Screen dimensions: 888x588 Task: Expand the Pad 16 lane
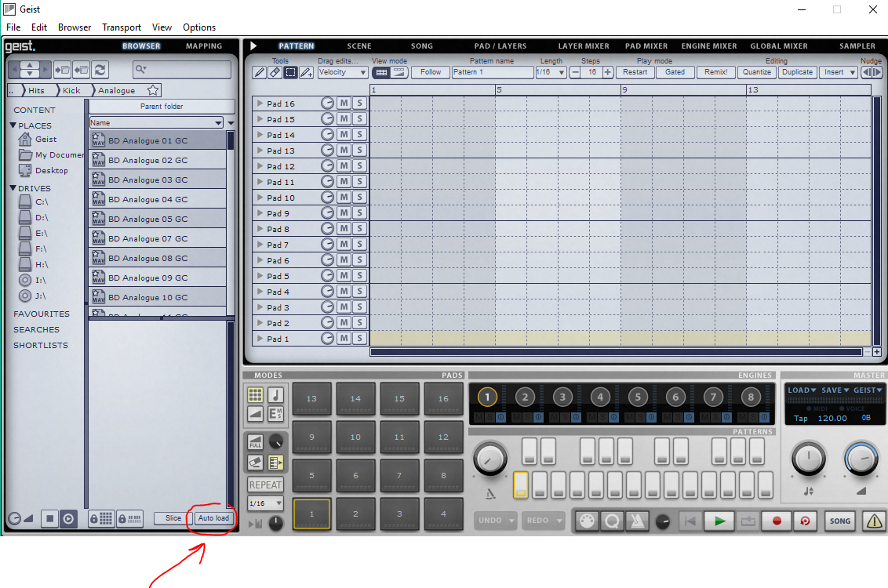coord(260,103)
